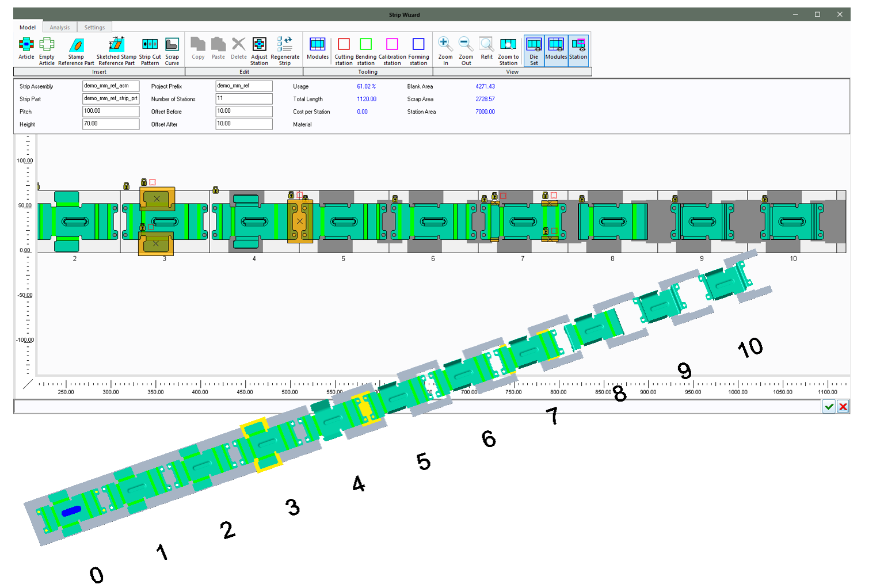Edit the Pitch value field
The image size is (884, 588).
tap(110, 111)
